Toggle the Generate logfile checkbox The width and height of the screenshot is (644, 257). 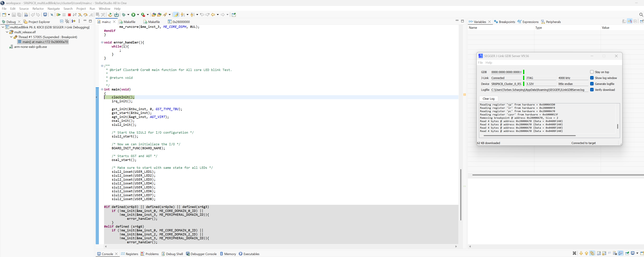[x=592, y=84]
